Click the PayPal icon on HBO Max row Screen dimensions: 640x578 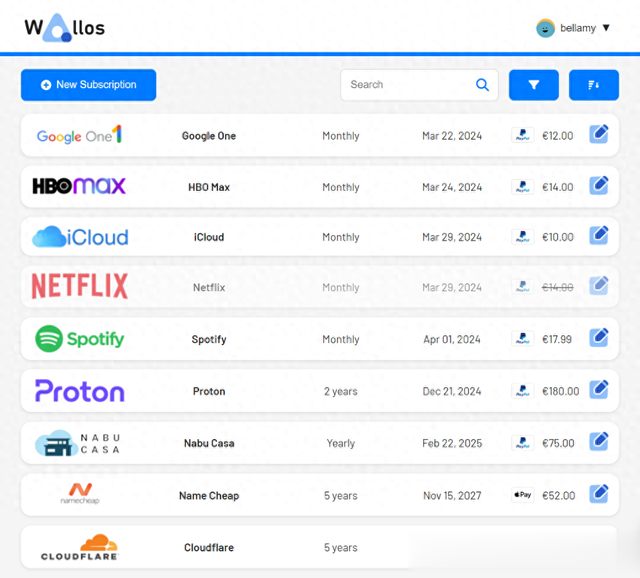[x=523, y=187]
